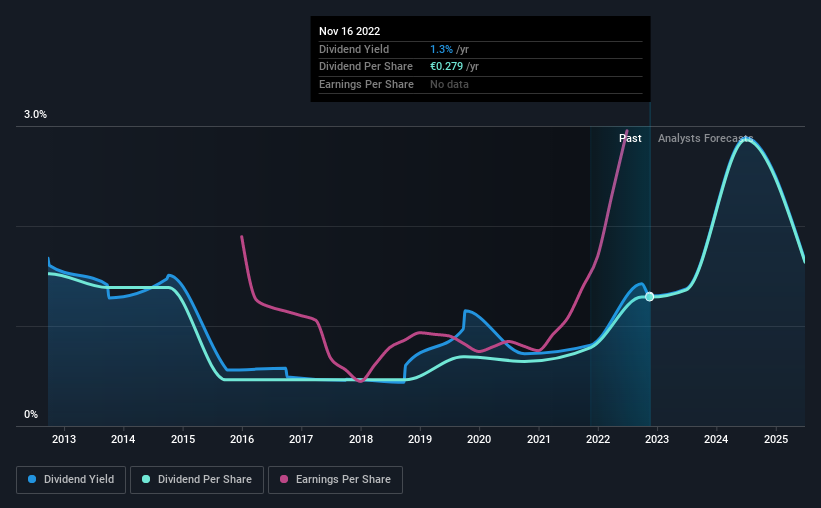Viewport: 821px width, 508px height.
Task: Click the blue Dividend Yield legend dot
Action: point(32,479)
